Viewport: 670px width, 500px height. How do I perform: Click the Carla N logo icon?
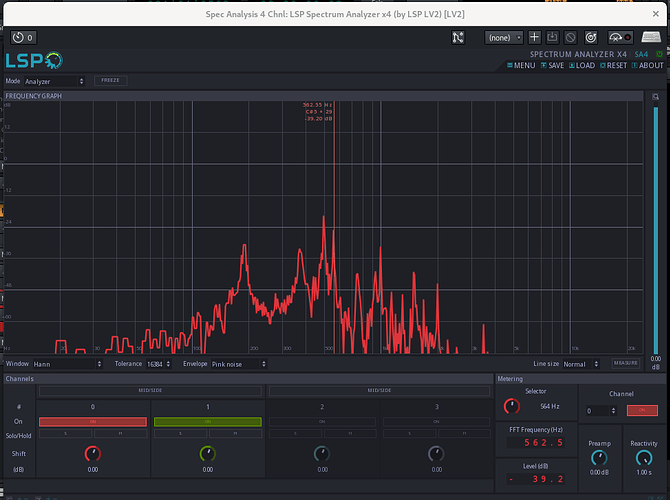click(458, 37)
